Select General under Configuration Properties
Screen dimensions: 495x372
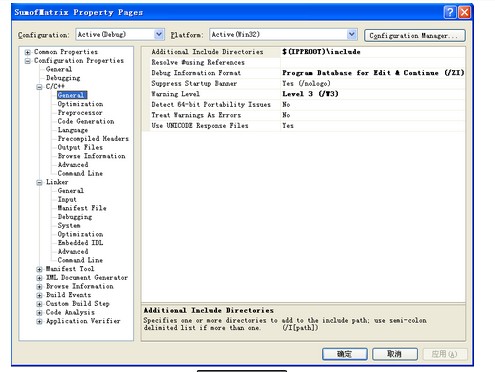(x=59, y=69)
